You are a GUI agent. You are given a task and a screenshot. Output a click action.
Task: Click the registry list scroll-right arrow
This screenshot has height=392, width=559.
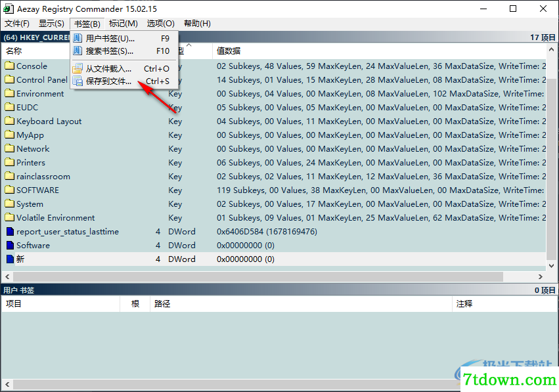541,276
